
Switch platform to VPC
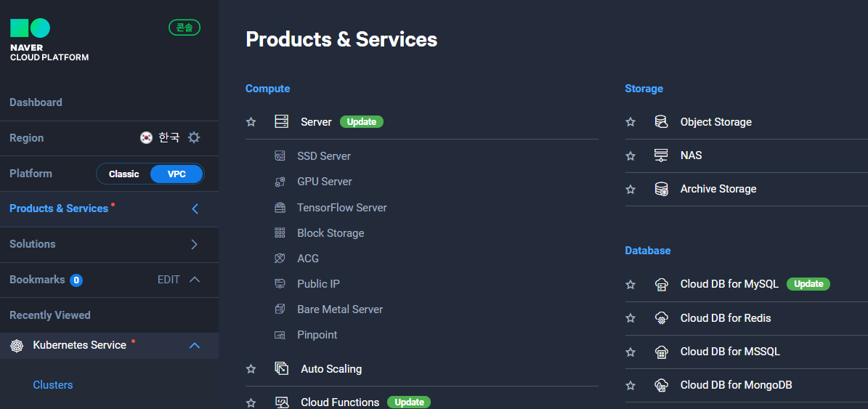coord(177,174)
